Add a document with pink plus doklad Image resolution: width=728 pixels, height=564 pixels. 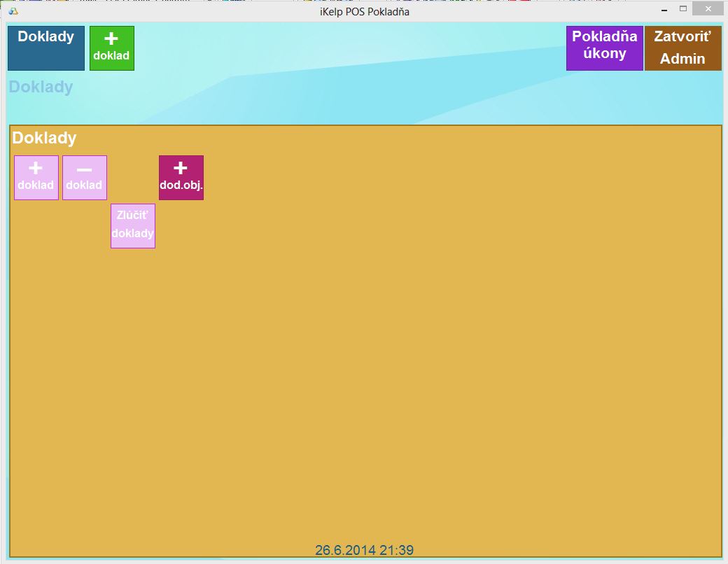coord(36,178)
